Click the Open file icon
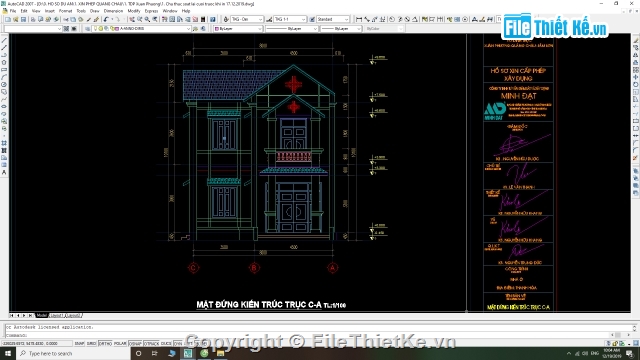The height and width of the screenshot is (360, 640). (16, 19)
